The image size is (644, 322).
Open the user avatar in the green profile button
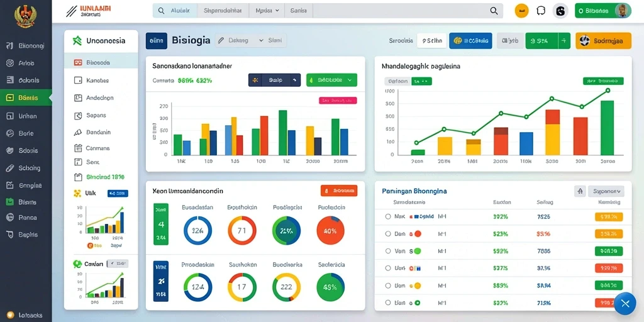[623, 11]
